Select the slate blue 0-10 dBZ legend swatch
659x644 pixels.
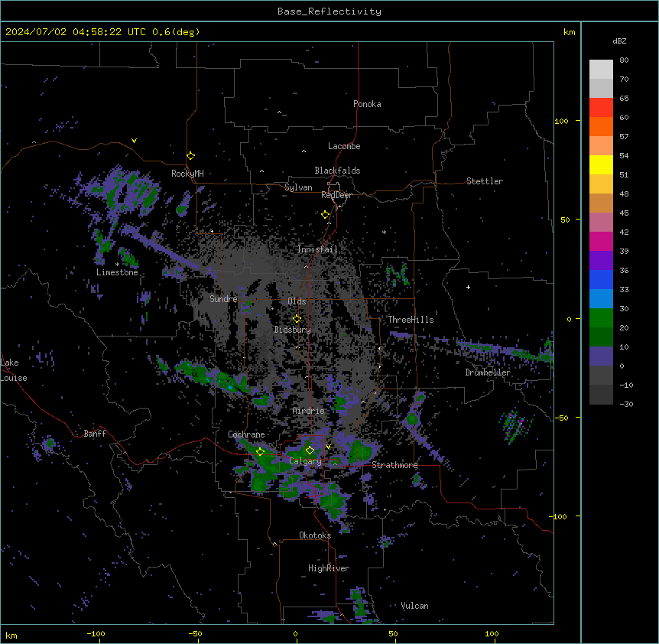click(601, 356)
